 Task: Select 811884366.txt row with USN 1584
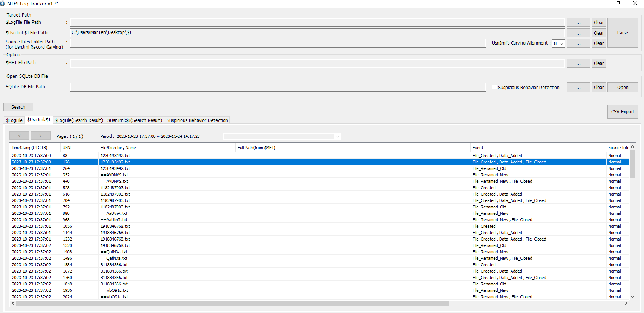point(320,265)
